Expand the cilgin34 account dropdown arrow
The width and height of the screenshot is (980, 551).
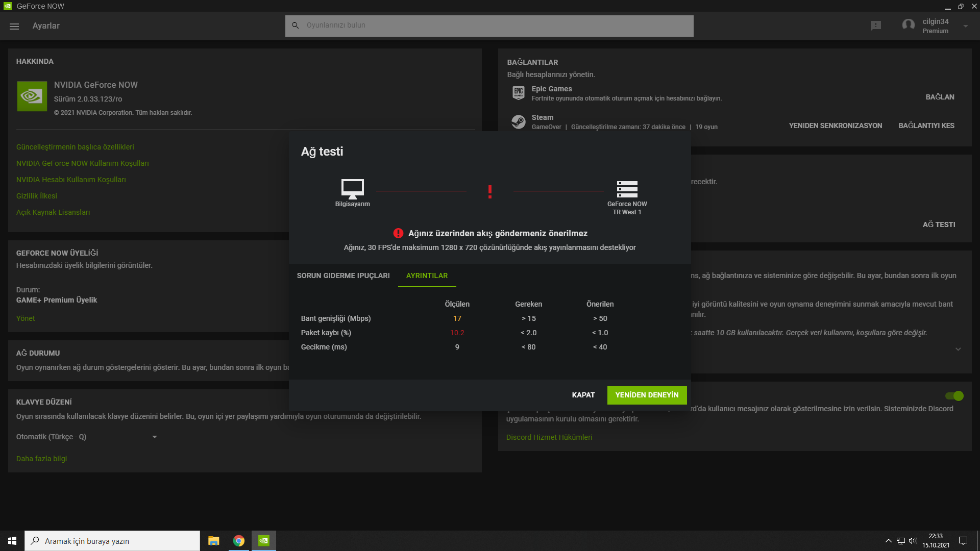click(966, 26)
